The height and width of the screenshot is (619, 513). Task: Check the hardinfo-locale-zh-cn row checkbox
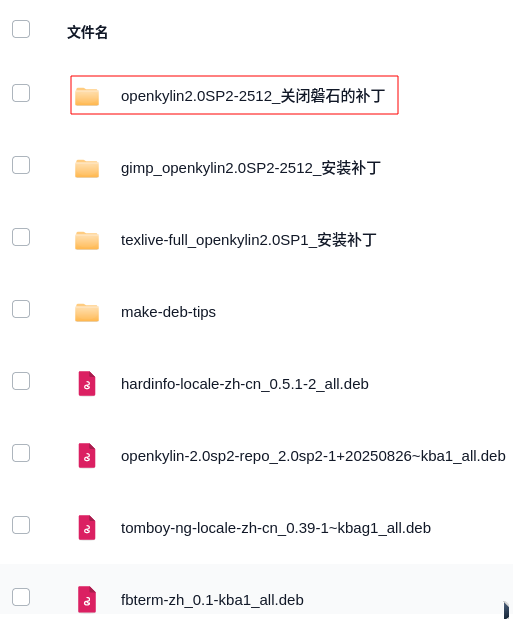(x=21, y=381)
